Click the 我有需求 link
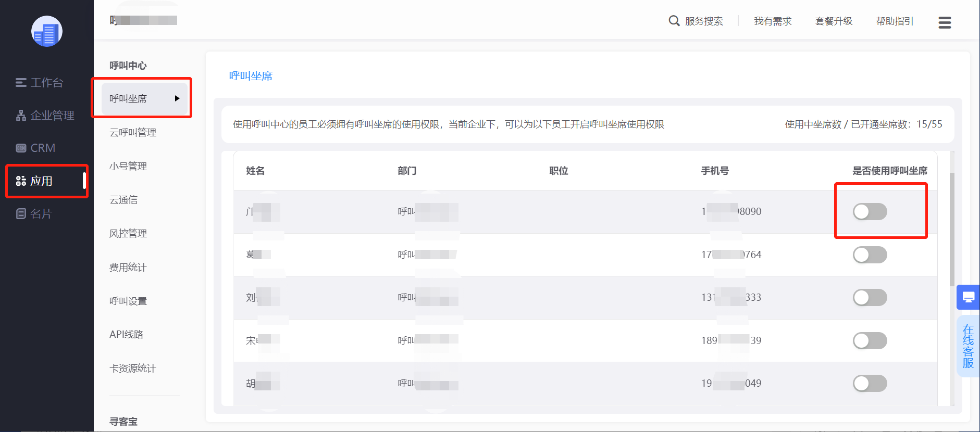Image resolution: width=980 pixels, height=432 pixels. (x=773, y=21)
